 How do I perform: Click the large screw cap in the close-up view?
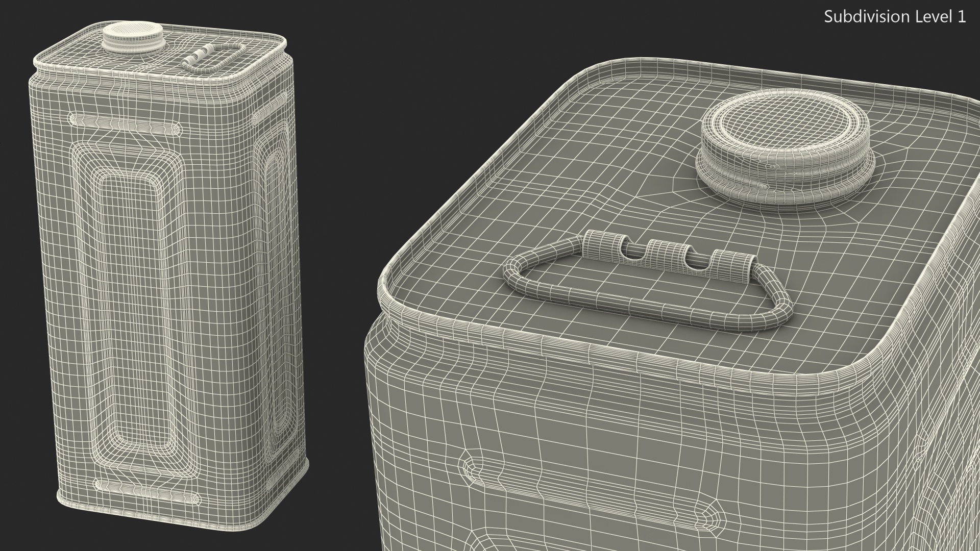point(786,147)
